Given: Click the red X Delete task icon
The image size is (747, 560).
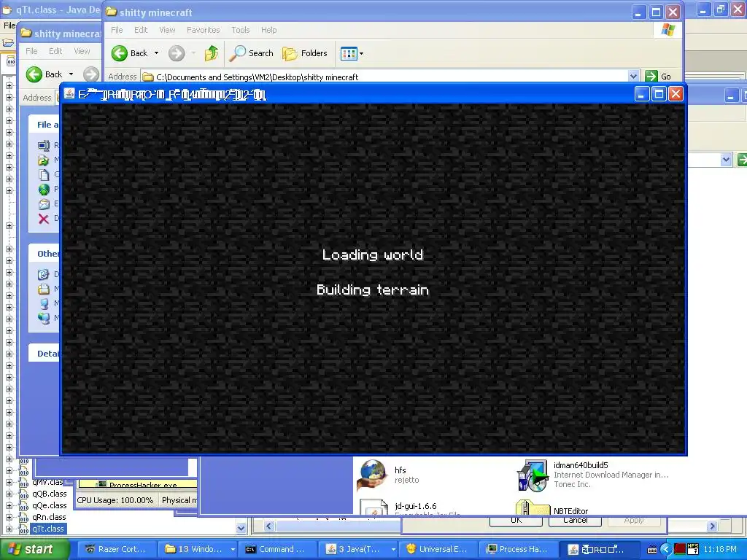Looking at the screenshot, I should 44,219.
